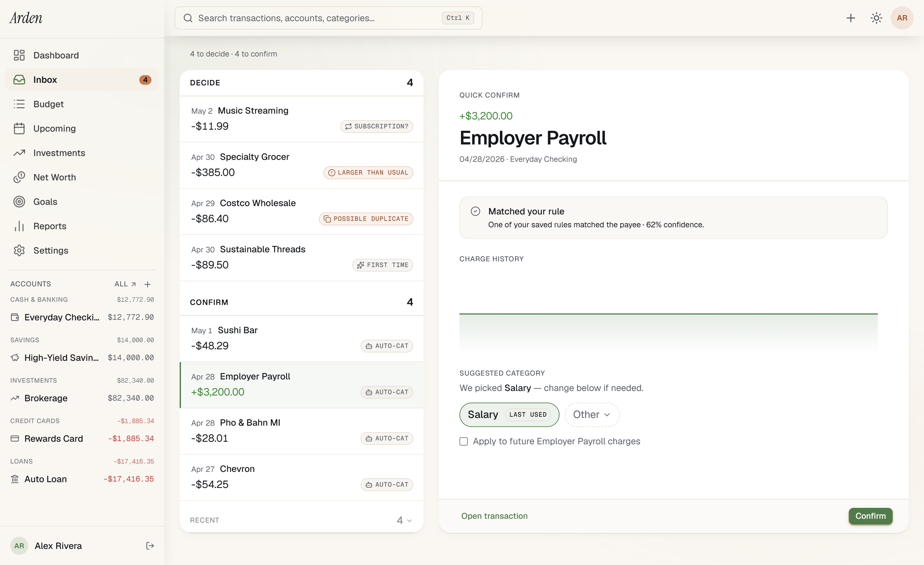
Task: Click the Arden logo
Action: [x=26, y=18]
